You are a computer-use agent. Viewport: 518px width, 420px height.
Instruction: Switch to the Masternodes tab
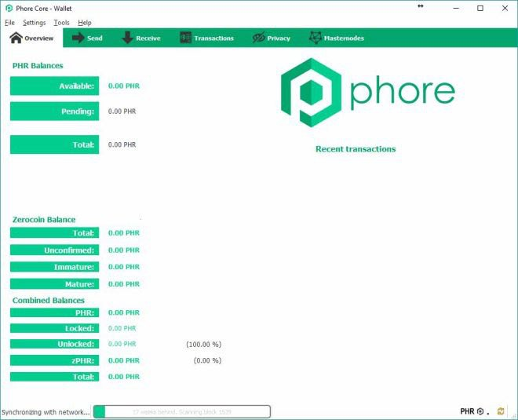337,38
